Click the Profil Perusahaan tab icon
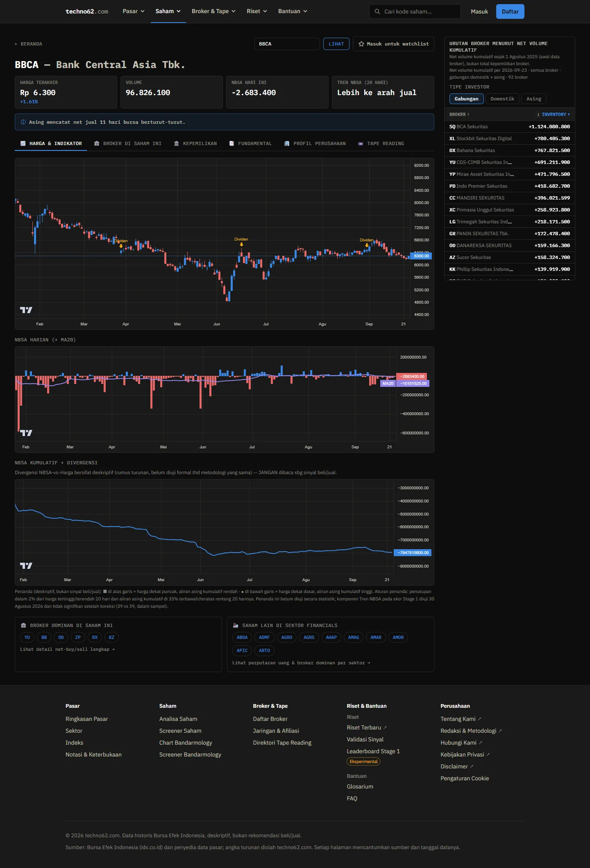The height and width of the screenshot is (868, 590). 287,143
